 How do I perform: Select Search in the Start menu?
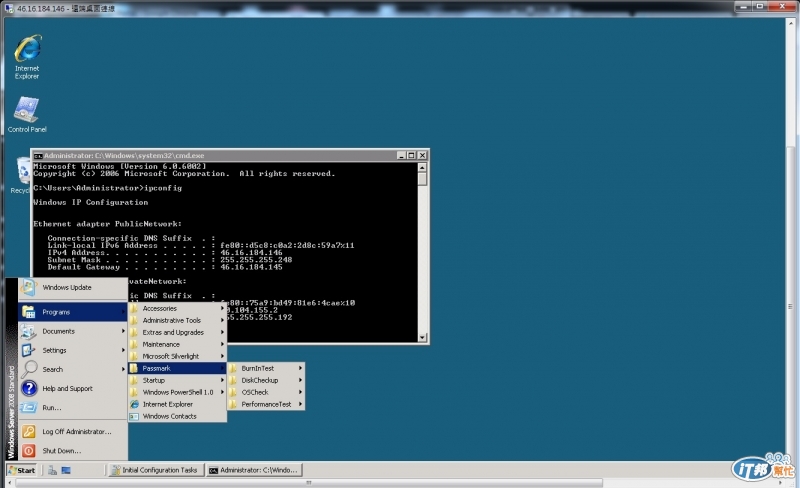[73, 369]
